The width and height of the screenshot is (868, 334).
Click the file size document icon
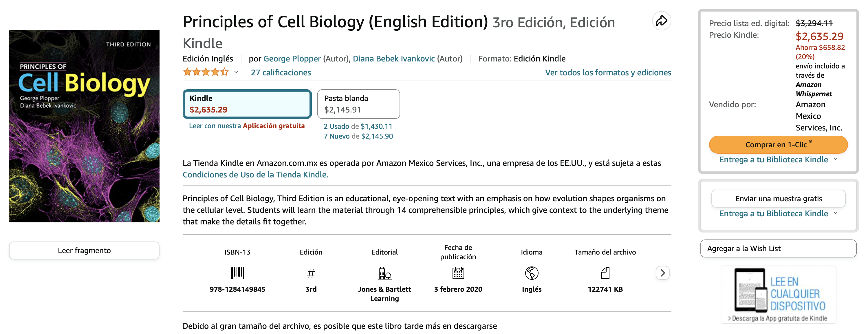tap(605, 273)
